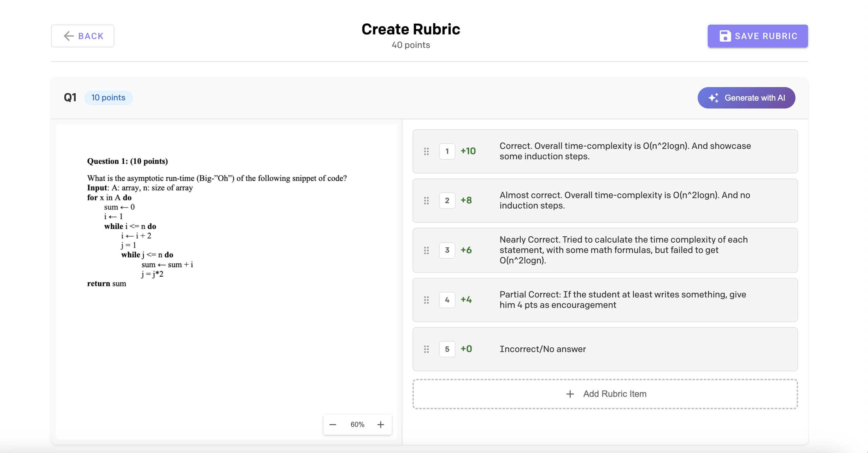Zoom out the question preview with the minus icon
Viewport: 868px width, 453px height.
point(332,424)
